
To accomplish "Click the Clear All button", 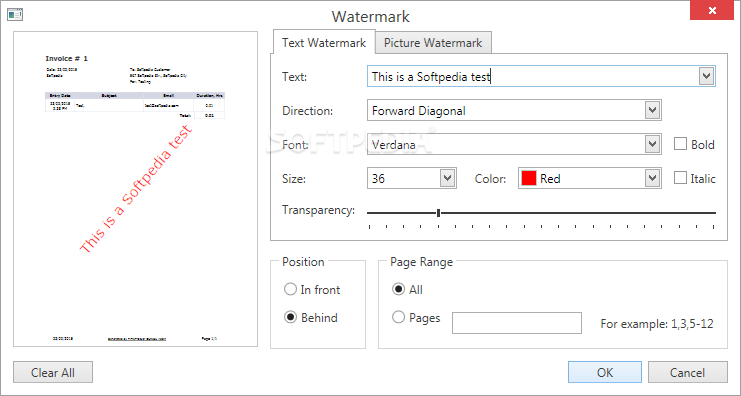I will 53,372.
